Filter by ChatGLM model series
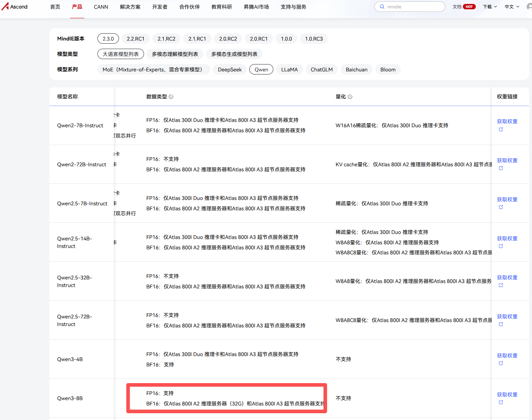The width and height of the screenshot is (532, 420). tap(322, 69)
